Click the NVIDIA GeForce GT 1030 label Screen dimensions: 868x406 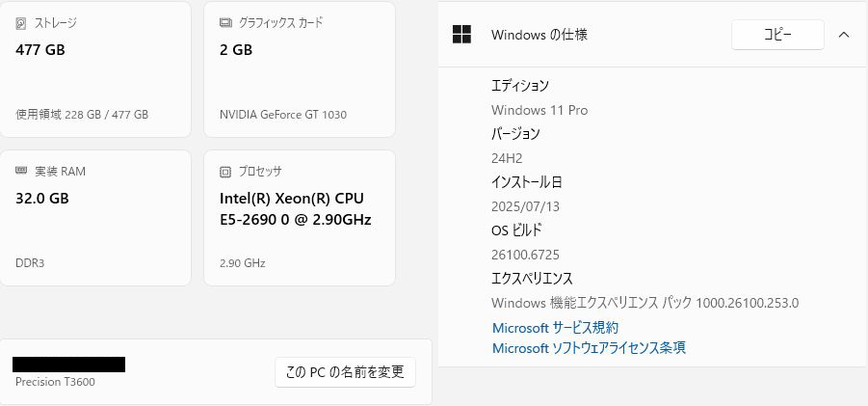pos(283,114)
